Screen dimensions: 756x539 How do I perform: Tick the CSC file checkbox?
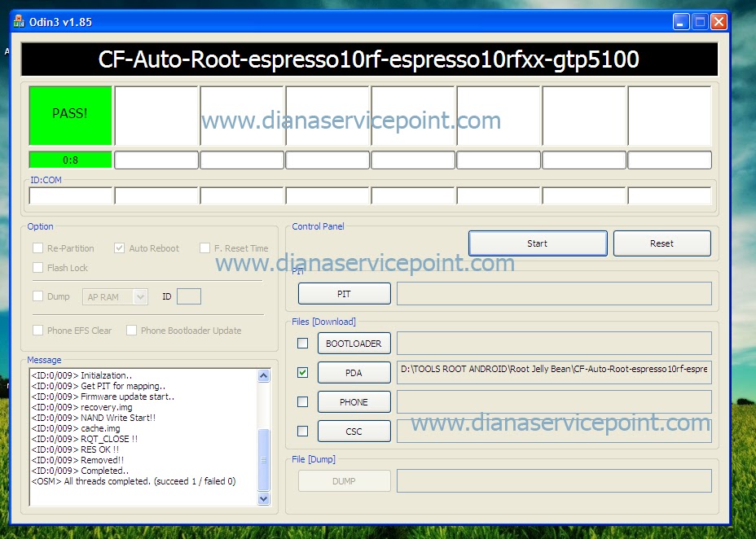point(302,431)
